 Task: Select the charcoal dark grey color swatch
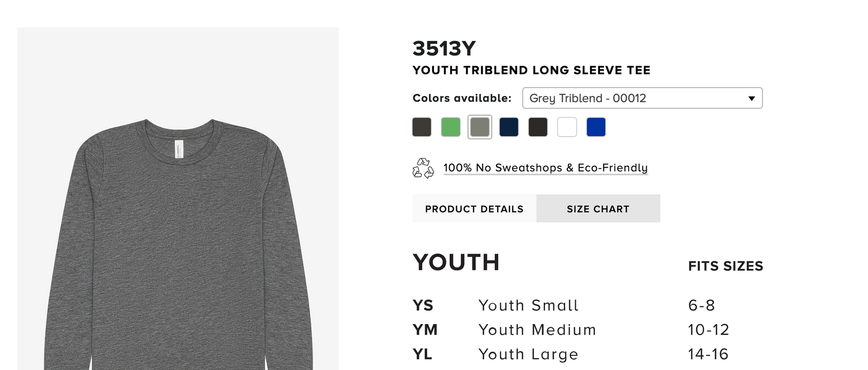pyautogui.click(x=422, y=127)
